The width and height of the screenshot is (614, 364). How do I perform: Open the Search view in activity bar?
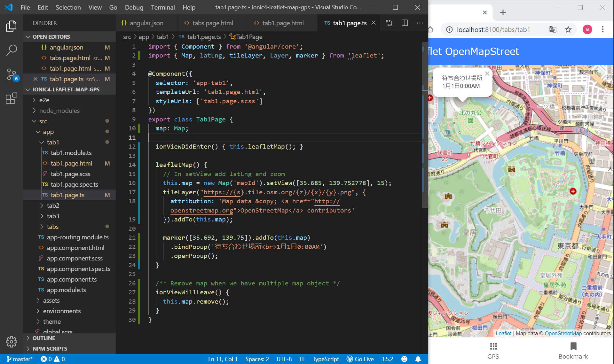(x=12, y=50)
